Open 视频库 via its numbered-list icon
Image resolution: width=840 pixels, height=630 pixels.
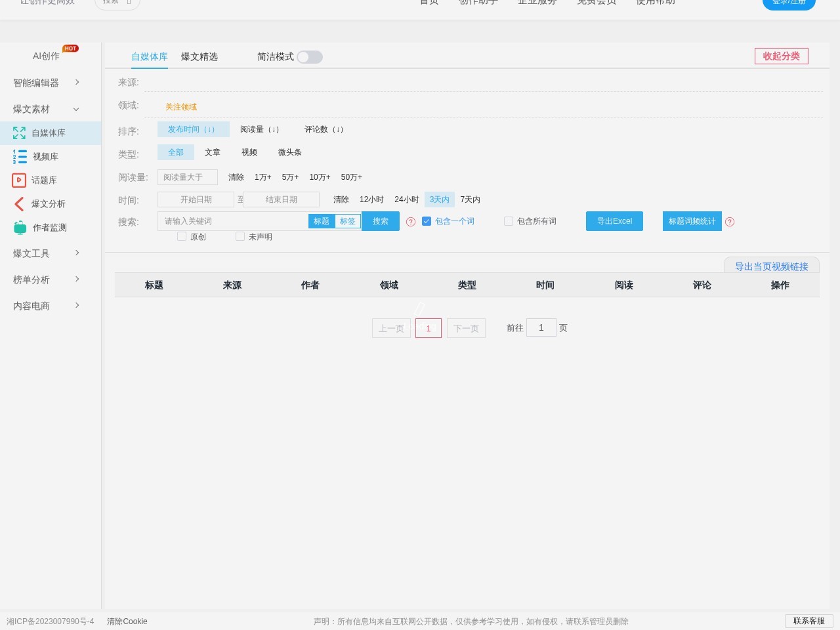coord(18,156)
